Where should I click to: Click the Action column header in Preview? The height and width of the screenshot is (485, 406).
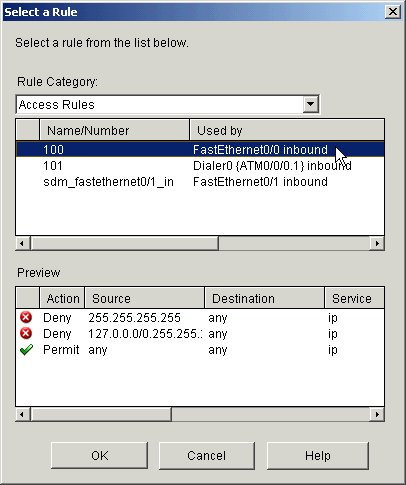coord(62,298)
